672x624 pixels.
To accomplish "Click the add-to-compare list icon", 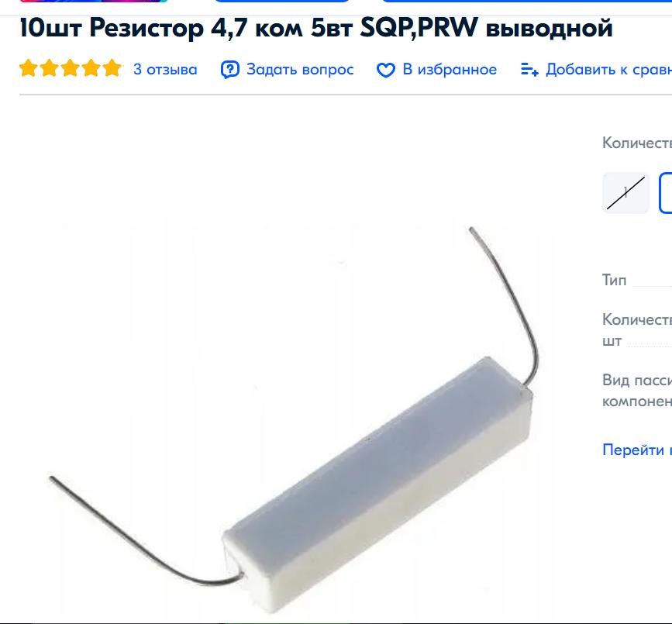I will tap(529, 70).
